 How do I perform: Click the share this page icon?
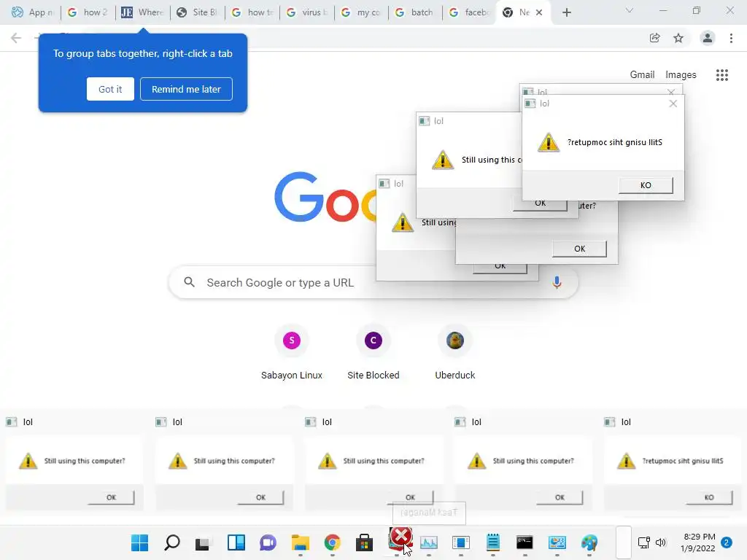point(654,38)
